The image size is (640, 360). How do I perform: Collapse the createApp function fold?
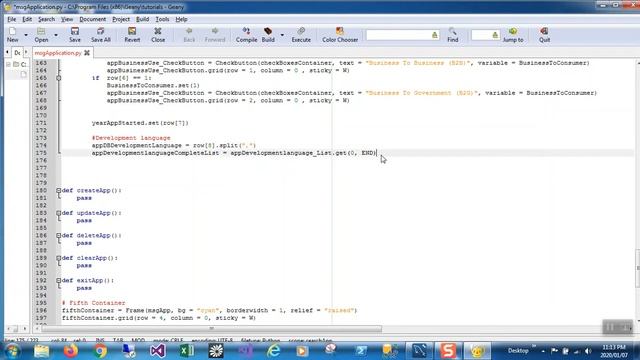tap(59, 190)
